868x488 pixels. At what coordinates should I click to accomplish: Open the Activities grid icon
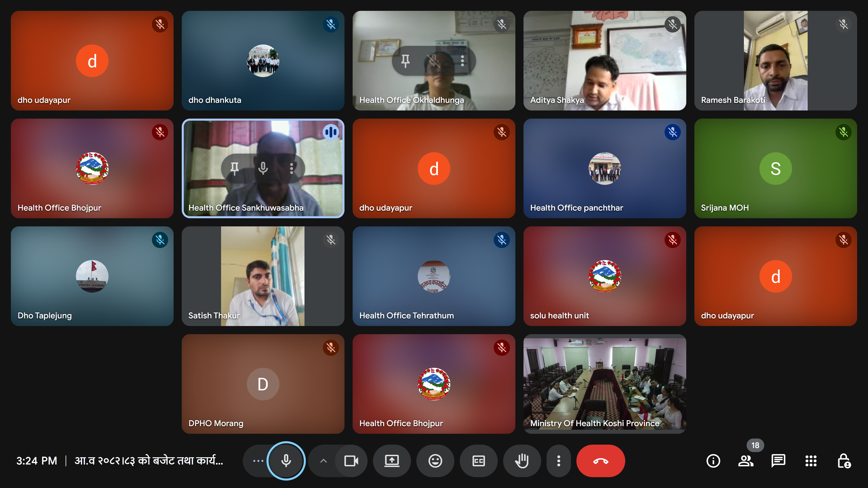click(811, 461)
